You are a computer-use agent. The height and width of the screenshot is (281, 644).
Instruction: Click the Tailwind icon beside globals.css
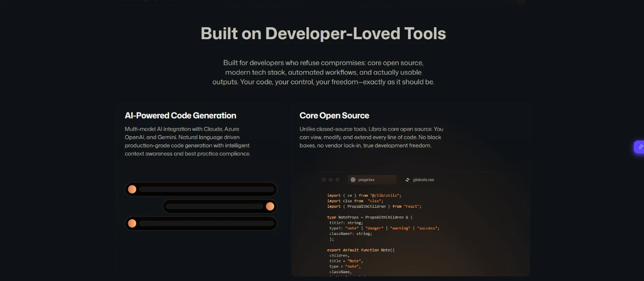pyautogui.click(x=407, y=180)
